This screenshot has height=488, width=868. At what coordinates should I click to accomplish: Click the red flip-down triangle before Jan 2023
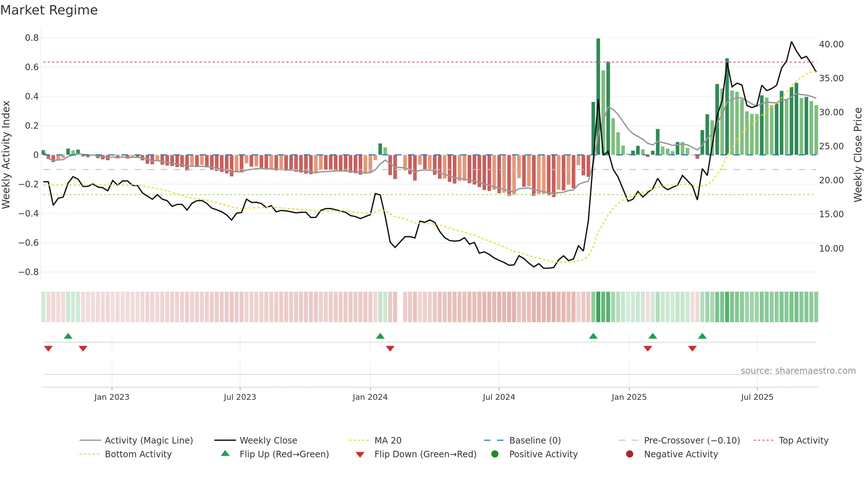[x=83, y=348]
